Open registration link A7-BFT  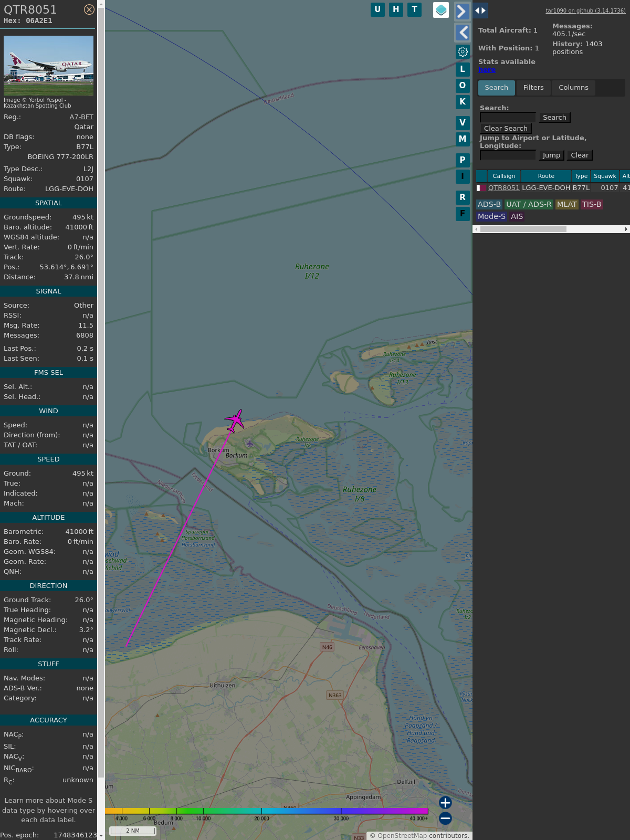(81, 117)
